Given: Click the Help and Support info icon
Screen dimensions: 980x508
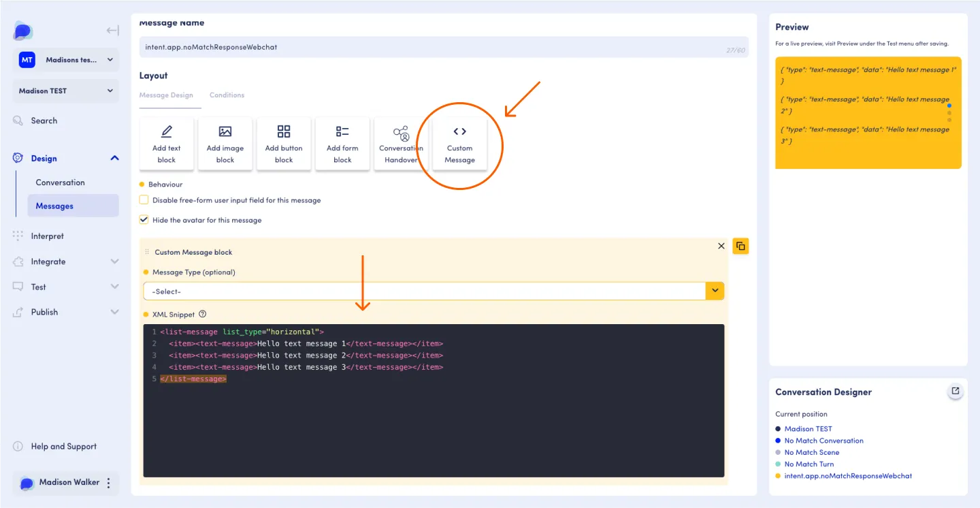Looking at the screenshot, I should point(18,447).
